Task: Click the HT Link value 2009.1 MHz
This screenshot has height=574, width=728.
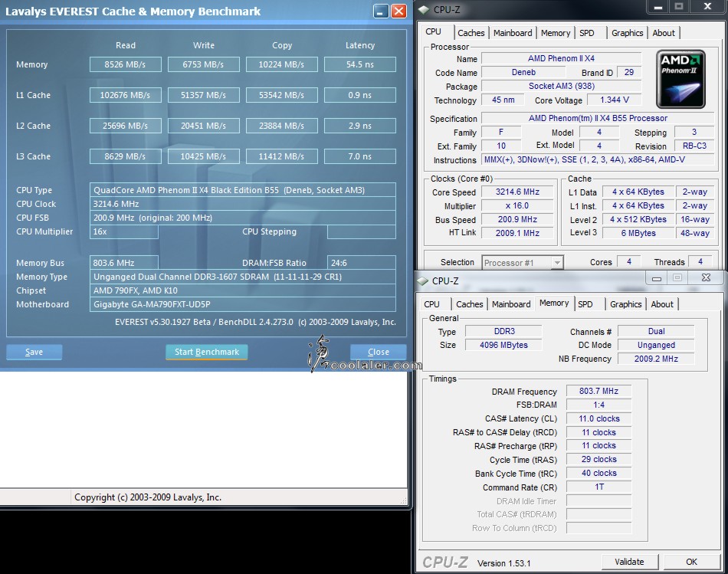Action: (x=518, y=233)
